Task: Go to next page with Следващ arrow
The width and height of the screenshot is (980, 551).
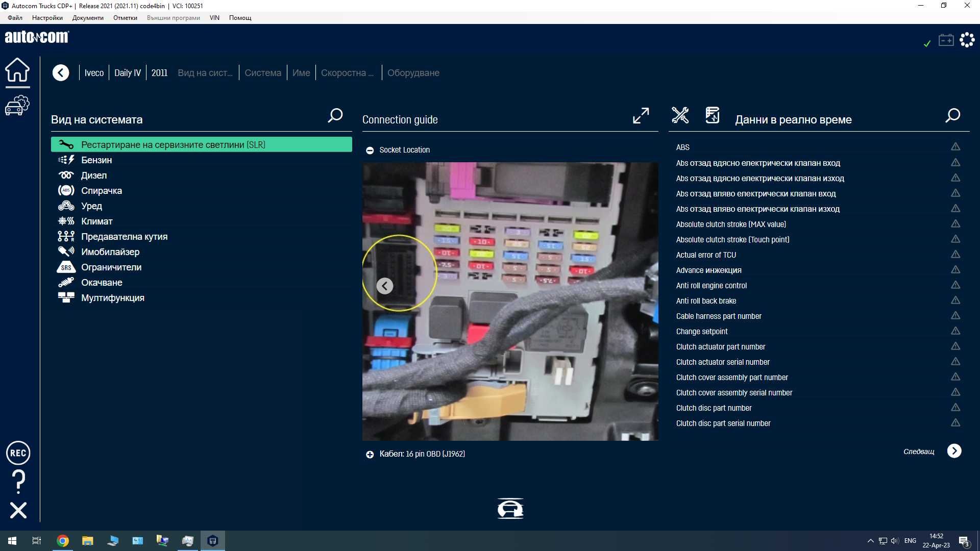Action: 954,451
